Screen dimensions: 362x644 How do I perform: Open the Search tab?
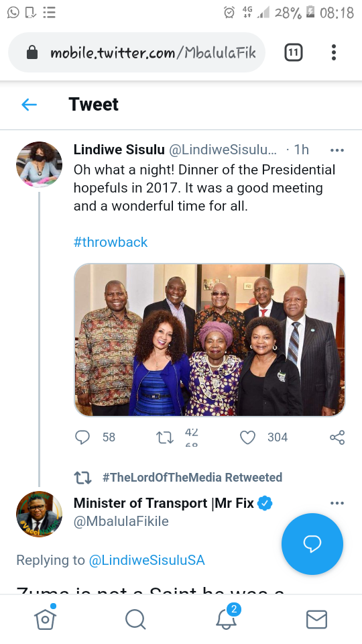click(x=135, y=619)
